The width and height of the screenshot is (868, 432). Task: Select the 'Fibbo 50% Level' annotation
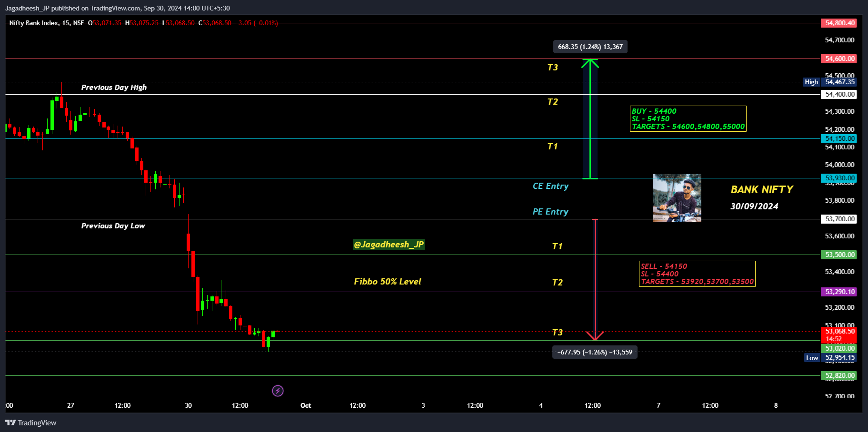click(388, 282)
